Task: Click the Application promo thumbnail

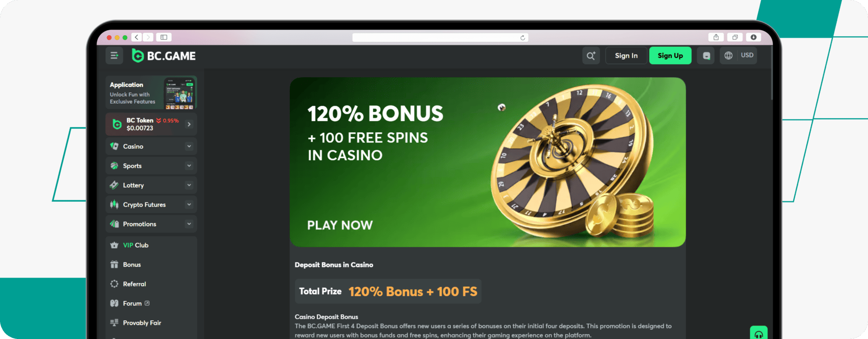Action: [179, 93]
